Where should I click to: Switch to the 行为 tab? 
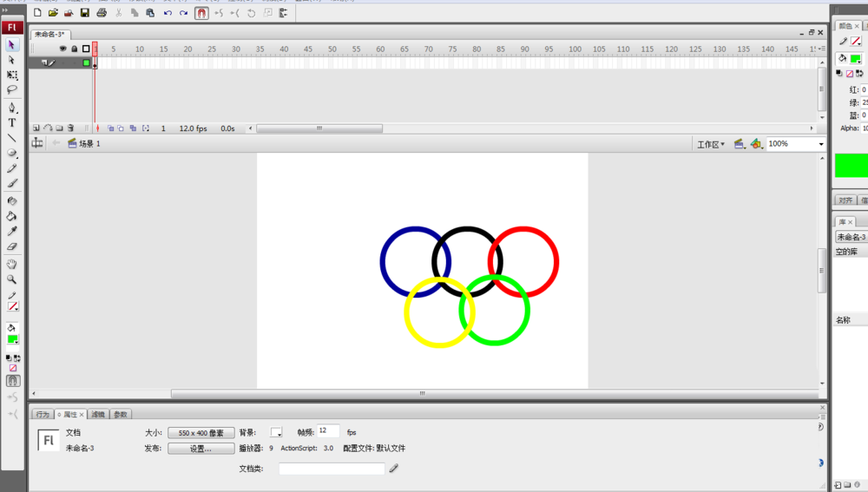point(43,414)
